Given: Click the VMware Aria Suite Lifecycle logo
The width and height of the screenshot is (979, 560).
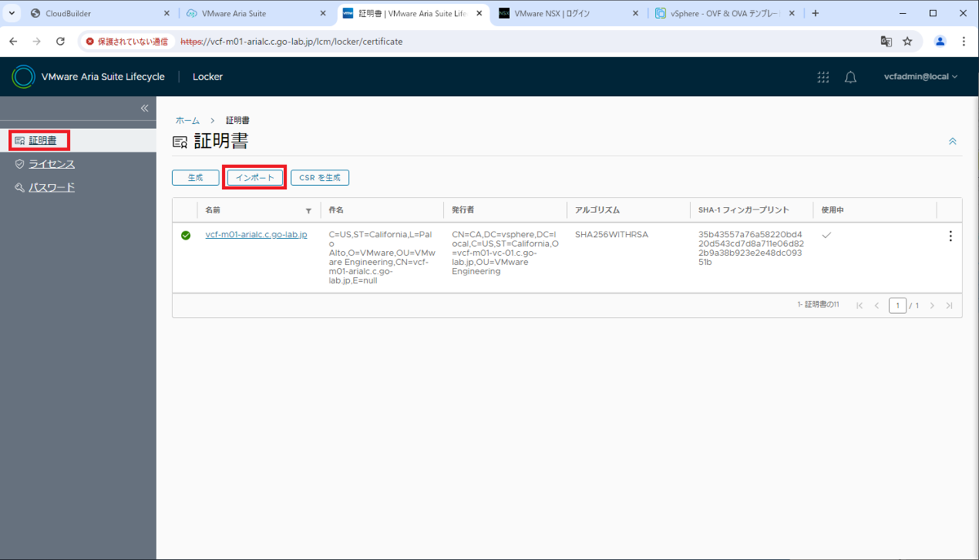Looking at the screenshot, I should click(24, 77).
